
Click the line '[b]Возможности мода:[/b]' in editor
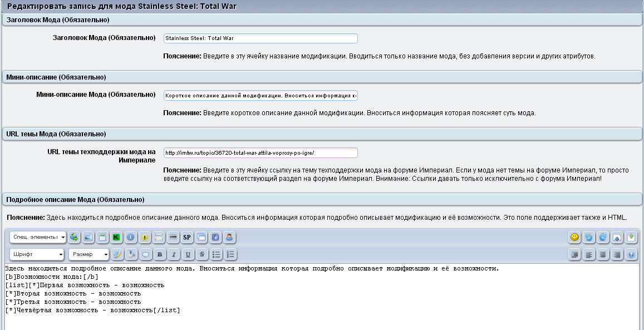[52, 277]
